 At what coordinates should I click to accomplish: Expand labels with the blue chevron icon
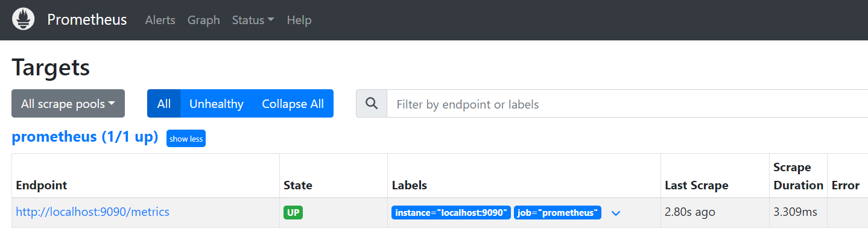coord(615,213)
